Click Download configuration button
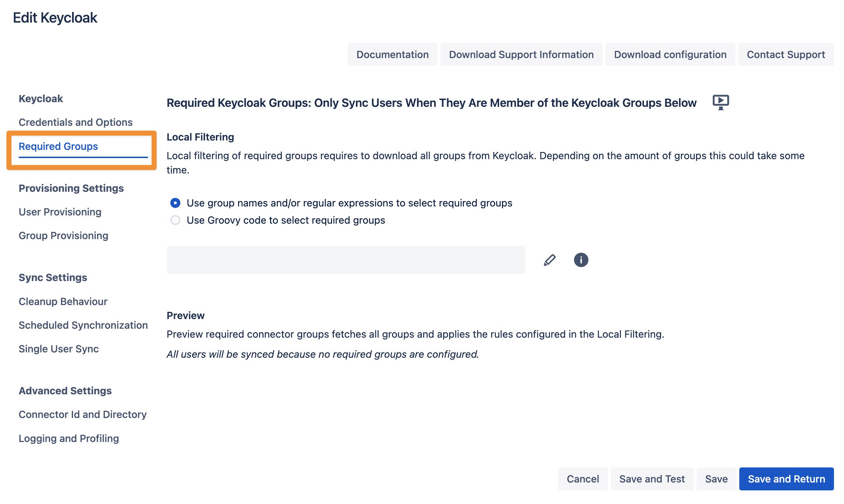This screenshot has width=844, height=504. (x=670, y=54)
